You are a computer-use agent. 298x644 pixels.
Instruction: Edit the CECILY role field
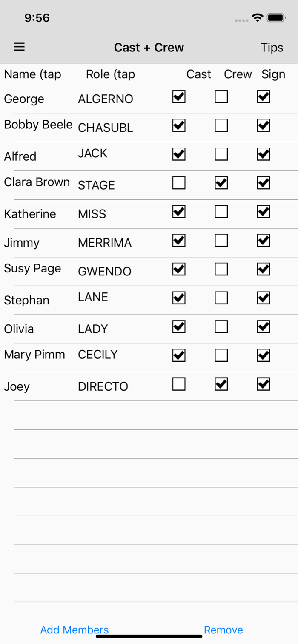(x=97, y=355)
